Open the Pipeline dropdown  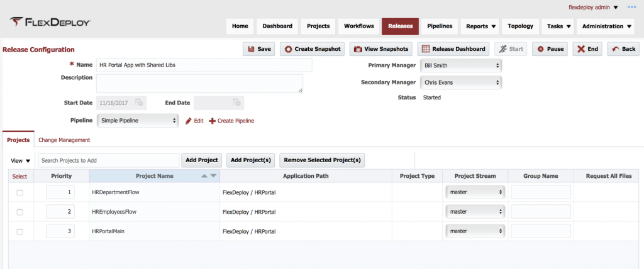point(137,121)
